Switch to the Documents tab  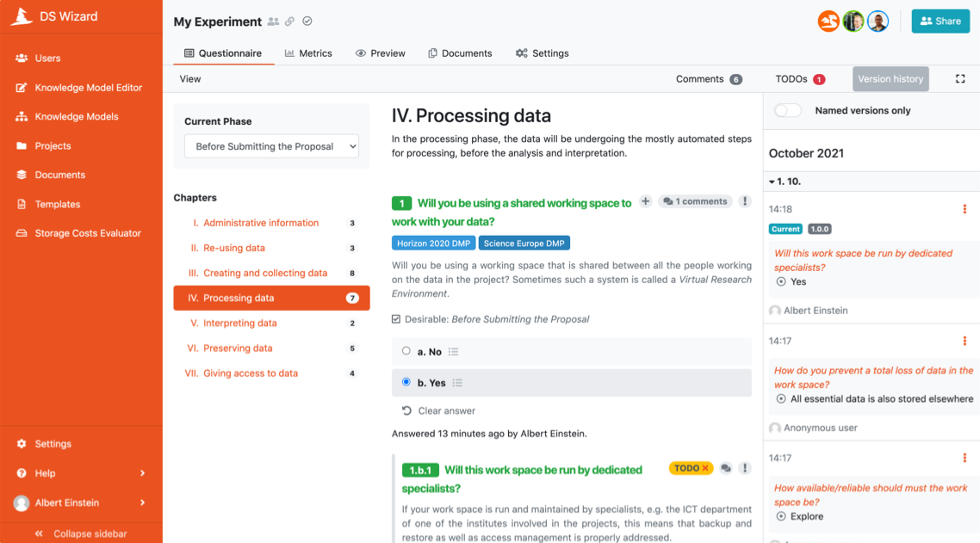point(460,53)
